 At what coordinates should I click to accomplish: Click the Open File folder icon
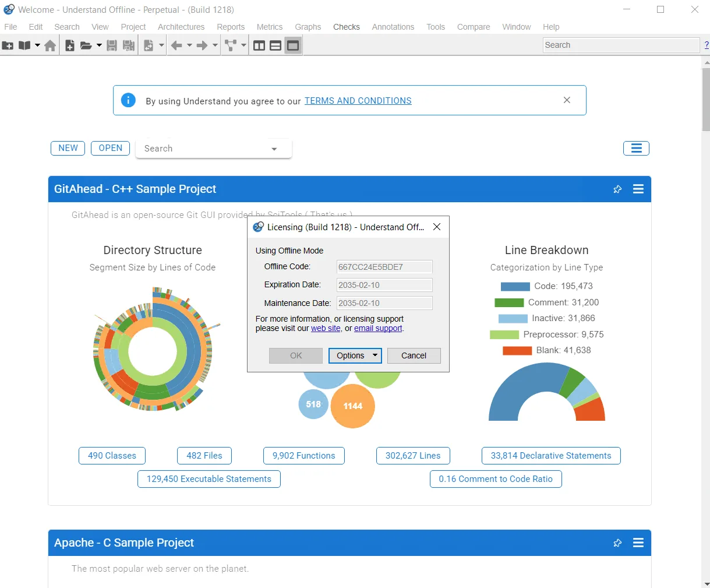coord(86,45)
